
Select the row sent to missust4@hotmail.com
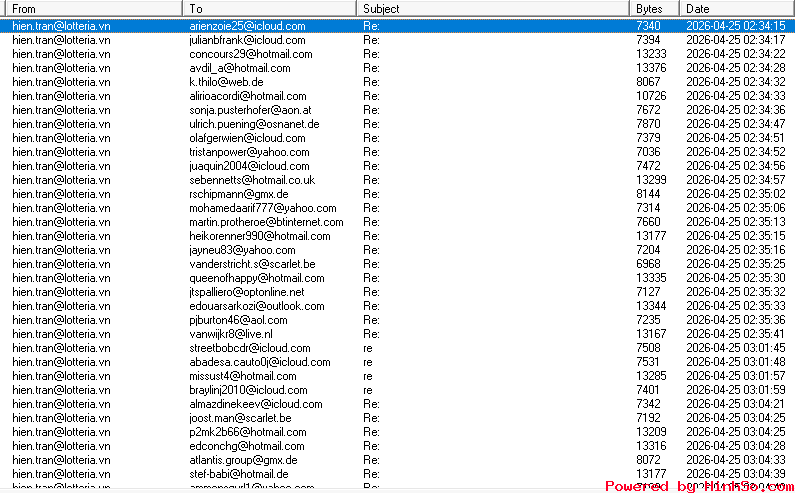[x=398, y=376]
